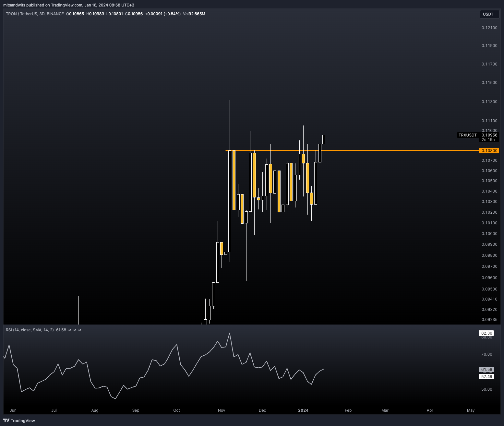
Task: Click price axis label 0.11100
Action: point(489,121)
